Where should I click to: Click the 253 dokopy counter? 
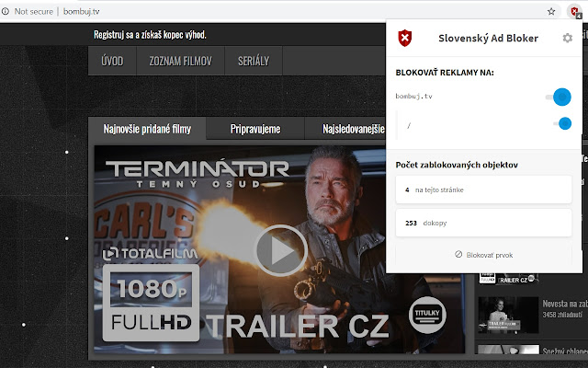tap(483, 223)
